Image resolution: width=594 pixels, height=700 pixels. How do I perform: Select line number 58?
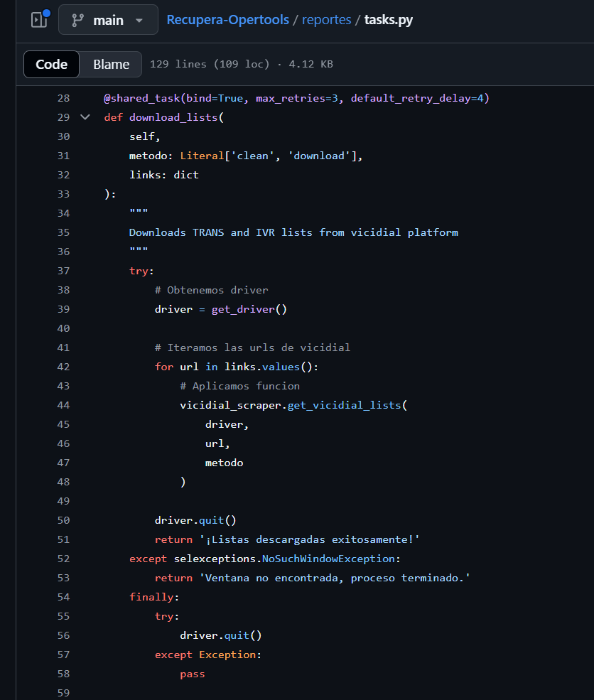(63, 674)
